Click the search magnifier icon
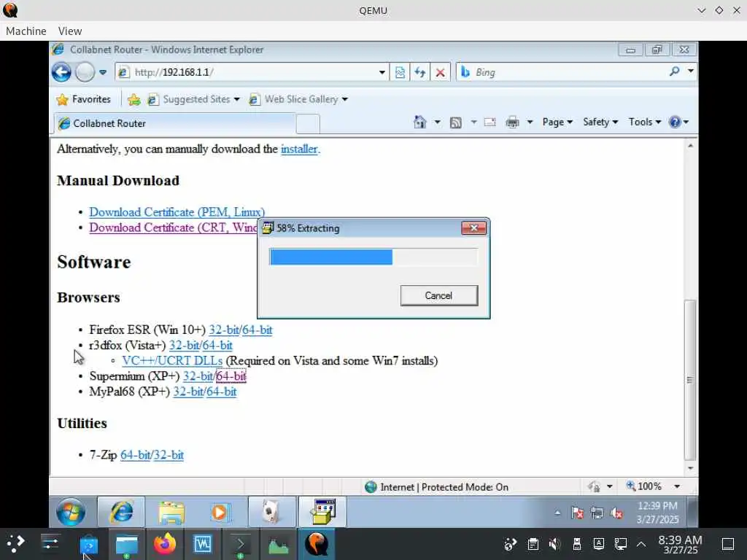Viewport: 747px width, 560px height. [674, 71]
